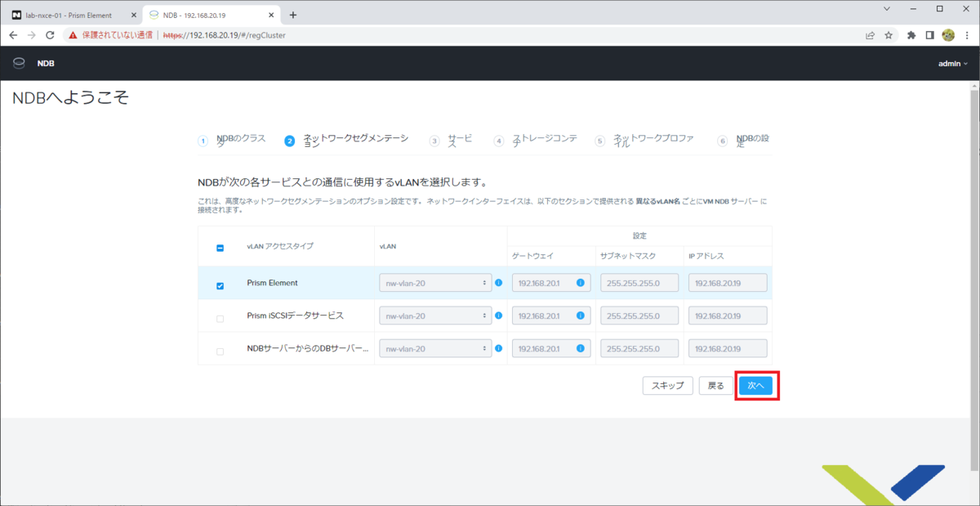Click the NDBへようこそ heading

pos(71,98)
